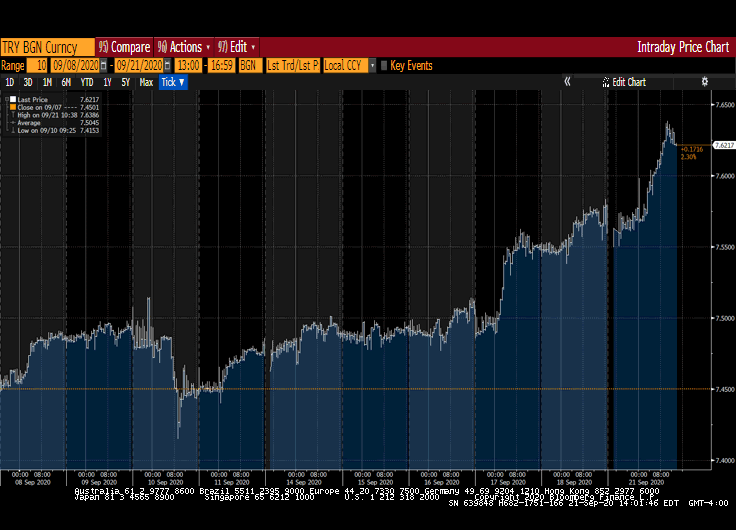Toggle the Key Events checkbox
Screen dimensions: 736x530
[384, 66]
